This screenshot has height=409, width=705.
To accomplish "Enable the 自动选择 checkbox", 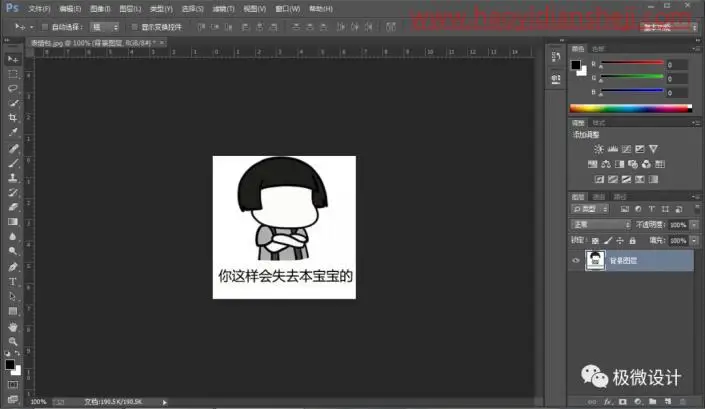I will (45, 27).
